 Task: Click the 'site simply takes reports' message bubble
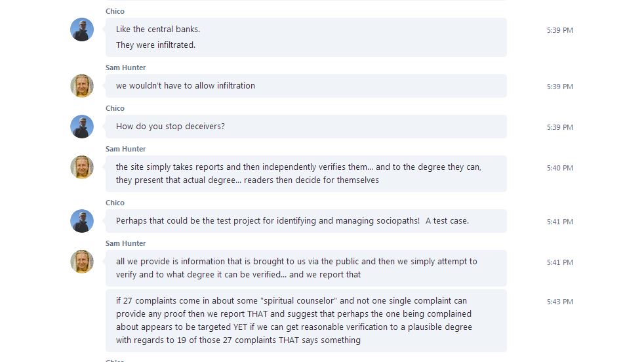[x=298, y=174]
